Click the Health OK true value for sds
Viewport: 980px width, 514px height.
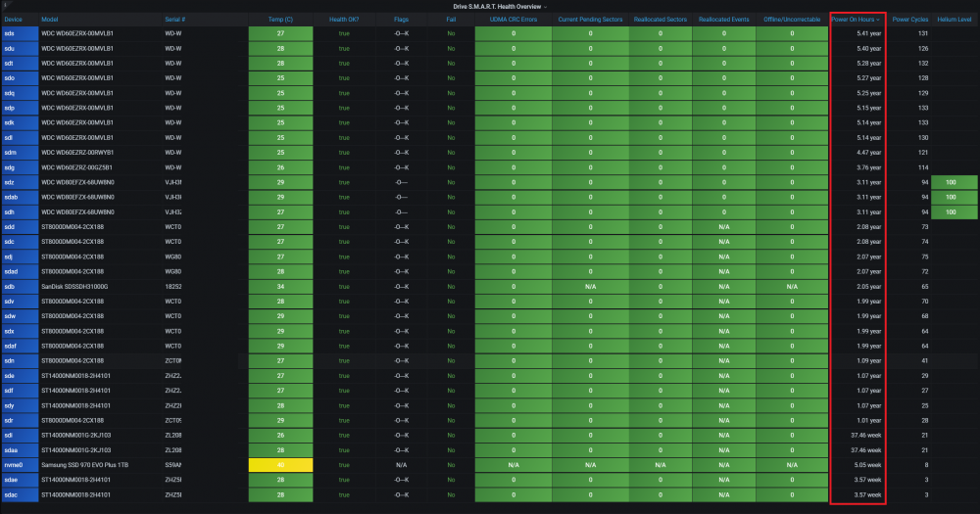click(344, 33)
